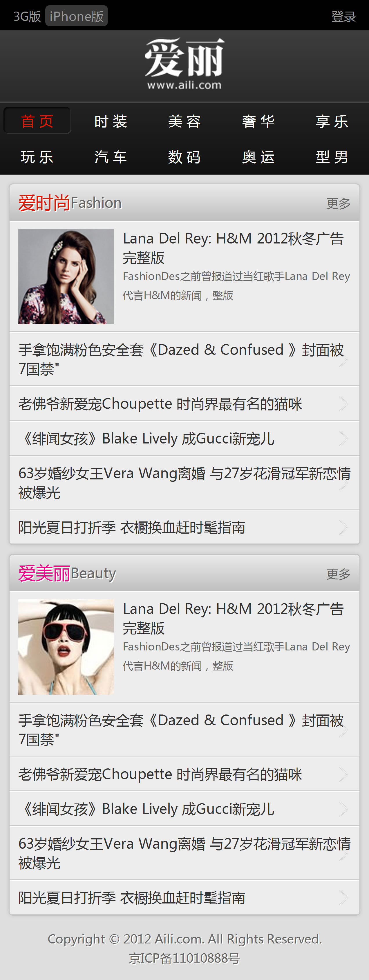Open the 数码 navigation item
Viewport: 369px width, 980px height.
point(184,157)
